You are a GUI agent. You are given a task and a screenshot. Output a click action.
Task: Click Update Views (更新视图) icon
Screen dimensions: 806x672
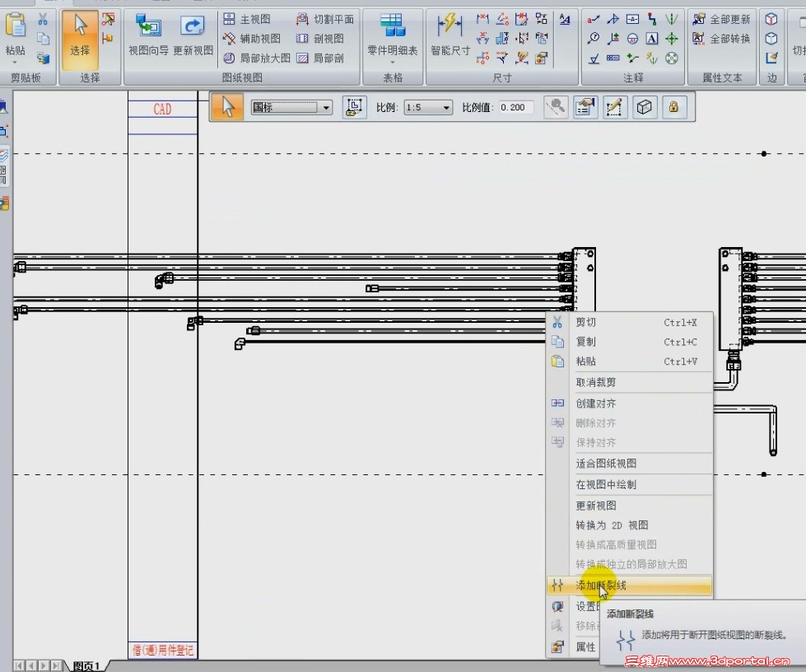coord(193,35)
